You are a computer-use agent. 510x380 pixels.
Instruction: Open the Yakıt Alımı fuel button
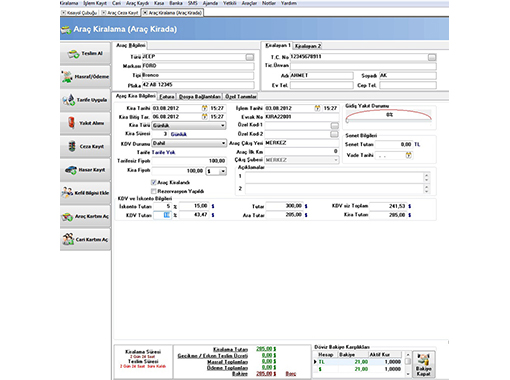coord(85,123)
